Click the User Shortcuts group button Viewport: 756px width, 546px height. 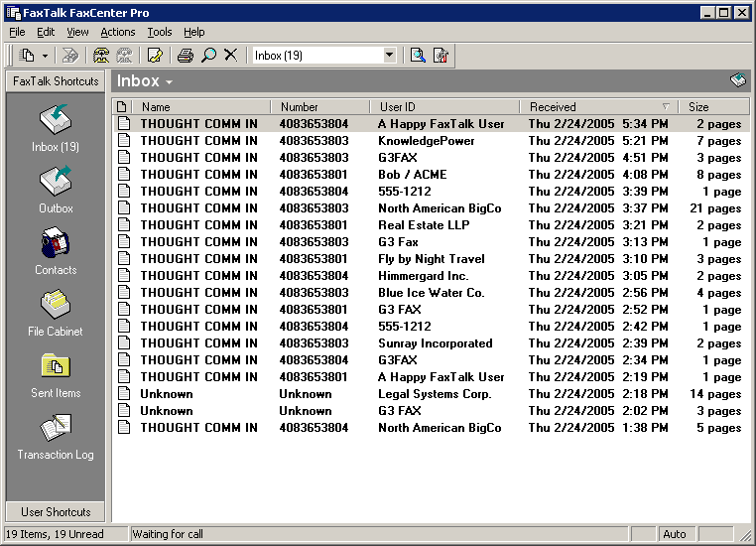coord(56,512)
